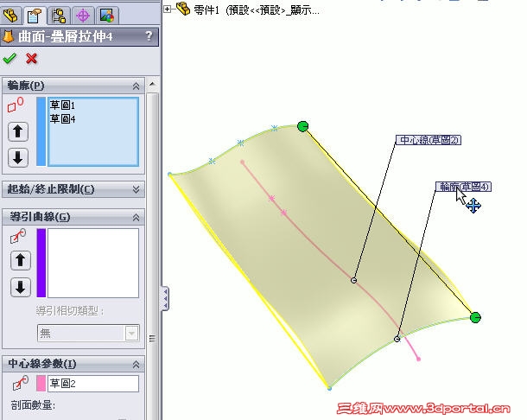This screenshot has width=527, height=420.
Task: Click the purple guide curve color swatch
Action: tap(41, 263)
